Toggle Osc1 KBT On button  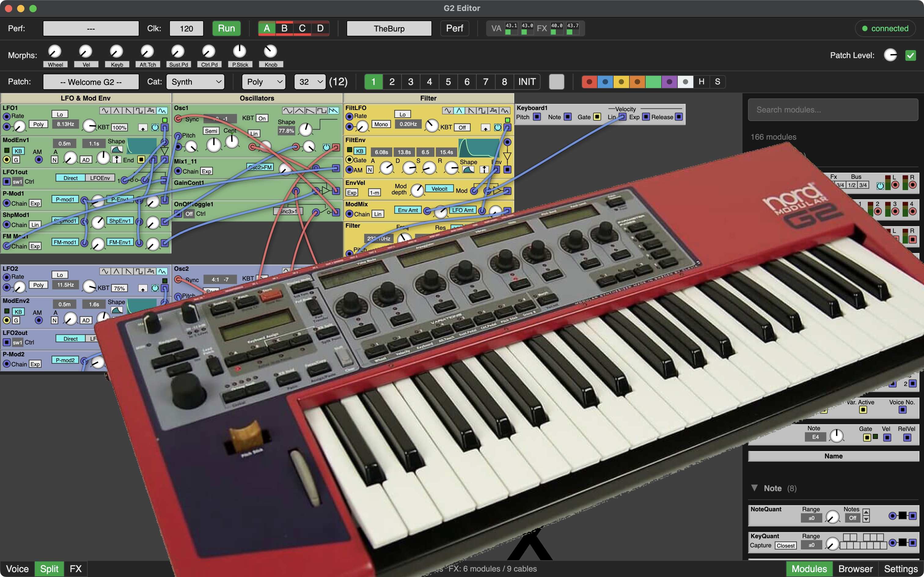(x=262, y=118)
